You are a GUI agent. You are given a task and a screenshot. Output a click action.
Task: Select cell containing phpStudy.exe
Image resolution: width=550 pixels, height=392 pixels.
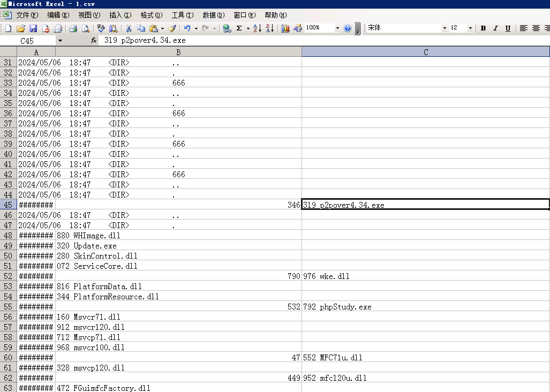tap(426, 307)
